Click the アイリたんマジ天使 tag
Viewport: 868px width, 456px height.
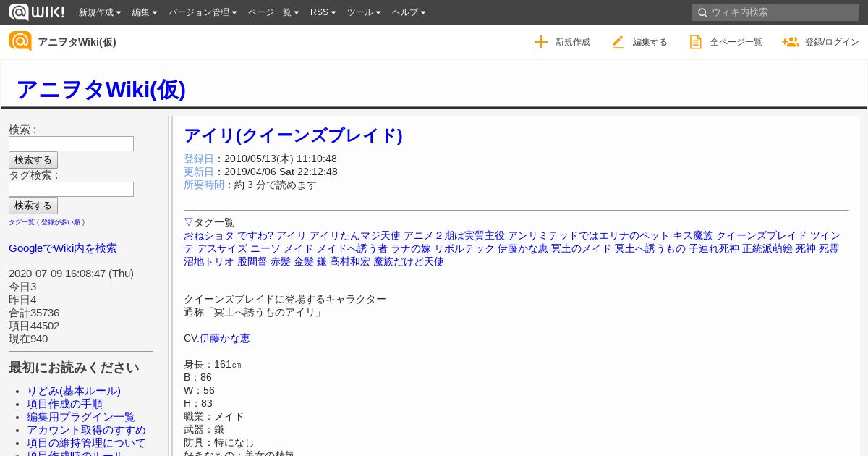355,235
